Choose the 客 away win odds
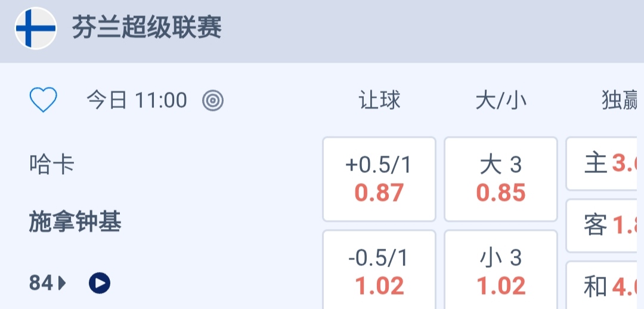644x309 pixels. point(603,225)
